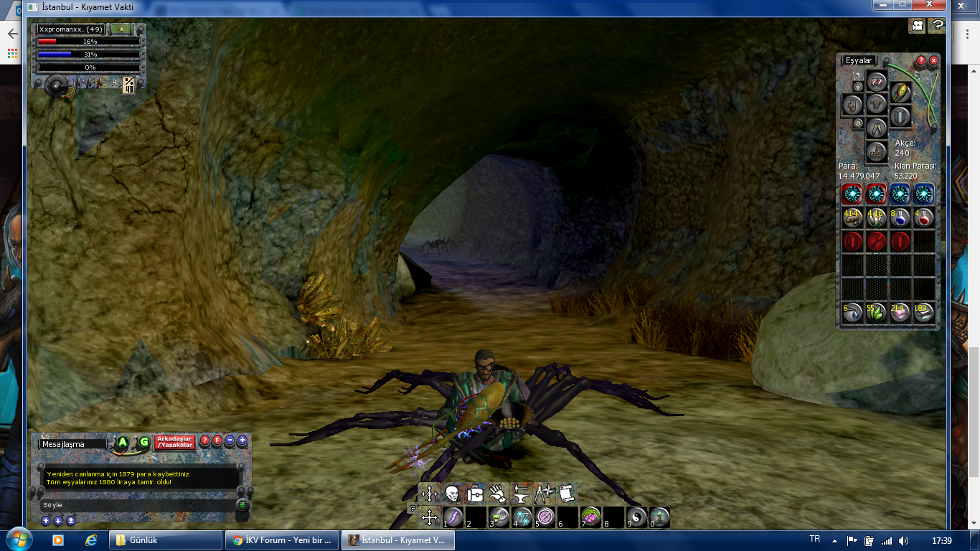Click the camera icon at top right
The width and height of the screenshot is (980, 551).
coord(917,25)
